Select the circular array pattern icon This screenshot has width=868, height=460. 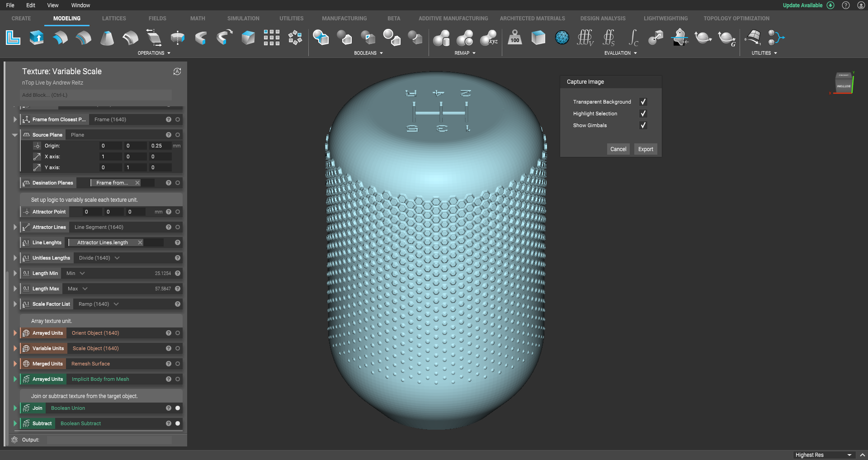click(x=295, y=38)
